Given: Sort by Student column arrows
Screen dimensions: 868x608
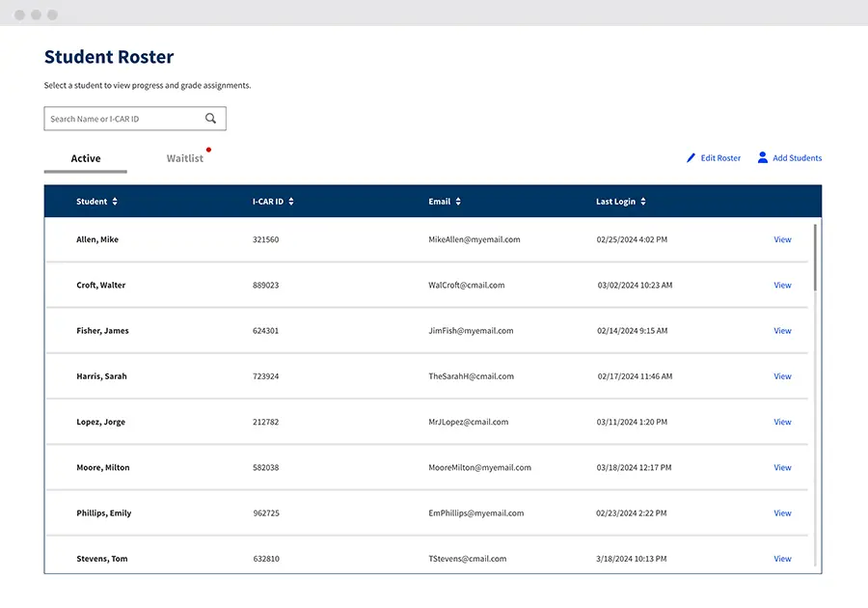Looking at the screenshot, I should (115, 202).
